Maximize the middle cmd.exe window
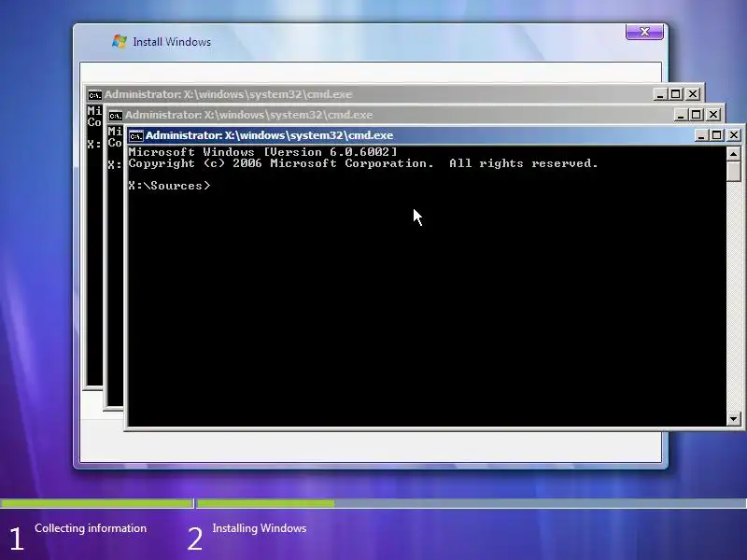747x560 pixels. (696, 115)
